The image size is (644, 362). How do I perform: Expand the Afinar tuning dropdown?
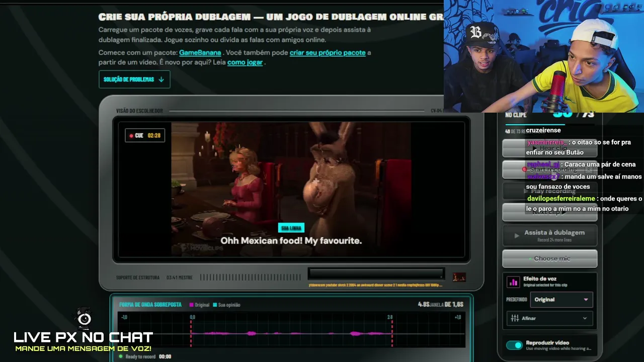click(x=549, y=318)
